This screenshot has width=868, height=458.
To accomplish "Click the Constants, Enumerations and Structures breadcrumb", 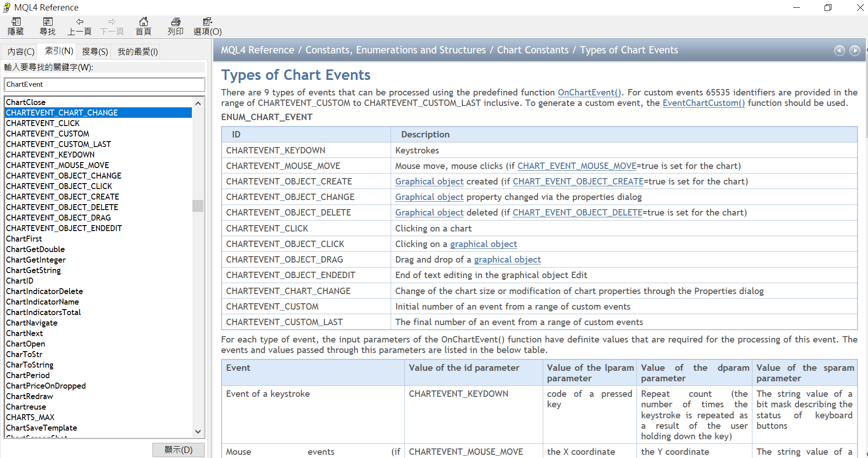I will [x=396, y=50].
